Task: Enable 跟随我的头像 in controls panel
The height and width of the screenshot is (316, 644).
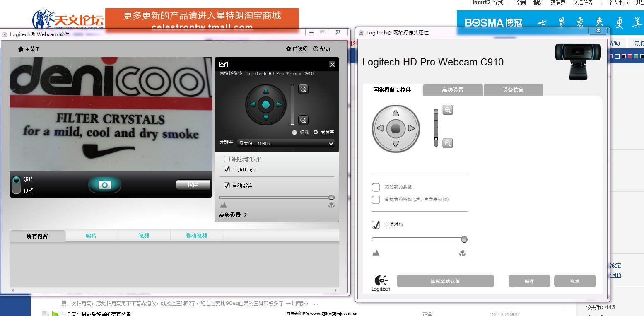Action: pos(227,159)
